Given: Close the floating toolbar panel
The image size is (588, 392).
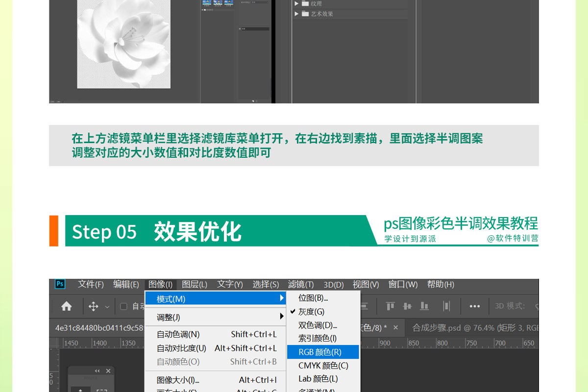Looking at the screenshot, I should coord(108,371).
